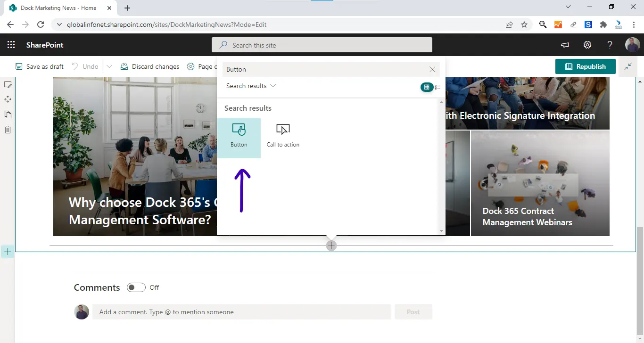Reload the browser page
644x343 pixels.
[x=41, y=24]
